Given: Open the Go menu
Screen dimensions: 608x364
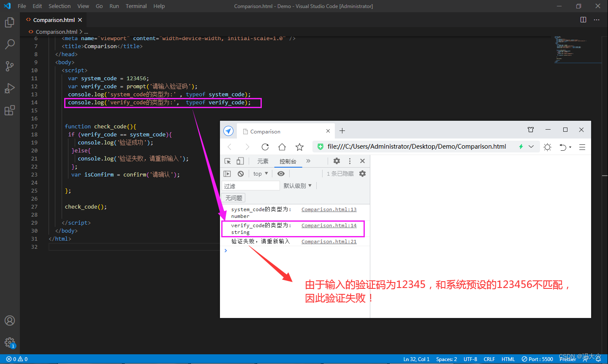Looking at the screenshot, I should tap(99, 6).
